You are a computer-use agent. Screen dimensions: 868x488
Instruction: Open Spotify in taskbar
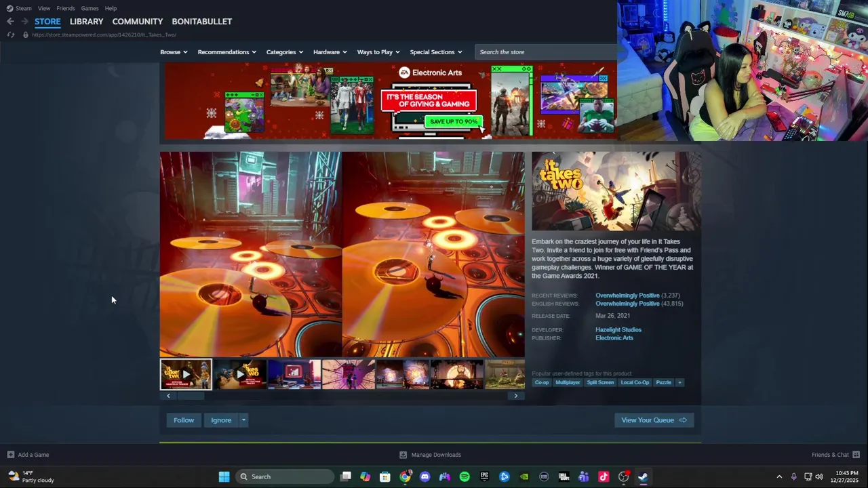point(465,476)
